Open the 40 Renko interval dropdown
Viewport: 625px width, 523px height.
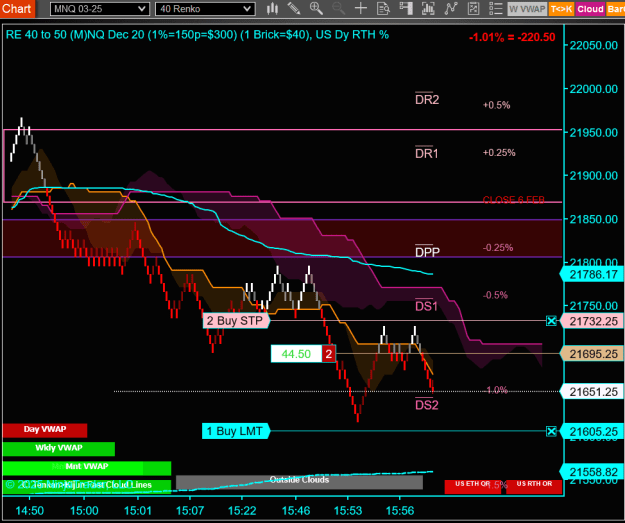pyautogui.click(x=205, y=9)
